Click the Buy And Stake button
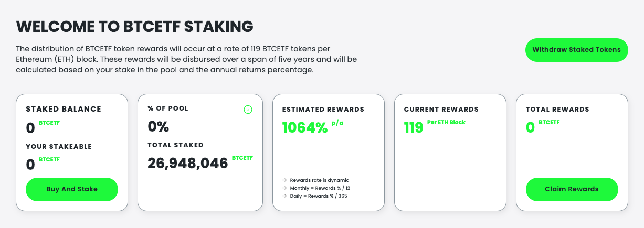Viewport: 644px width, 228px height. coord(72,189)
